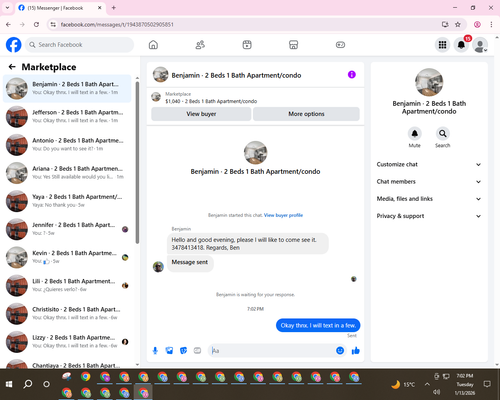Click Benjamin's message about coming to see it

click(x=248, y=244)
